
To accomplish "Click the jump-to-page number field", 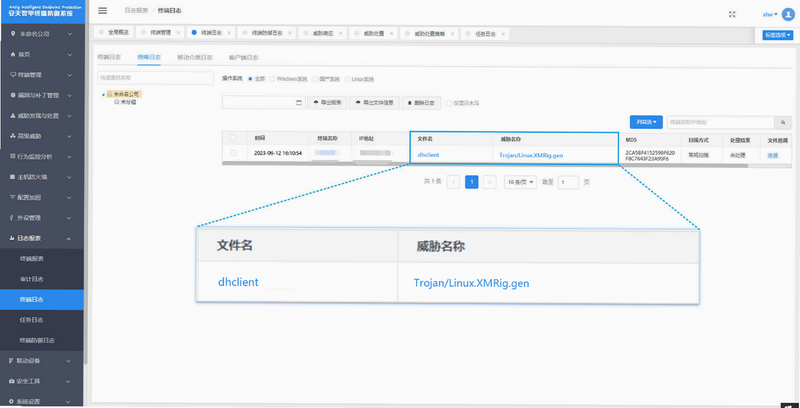I will (568, 182).
